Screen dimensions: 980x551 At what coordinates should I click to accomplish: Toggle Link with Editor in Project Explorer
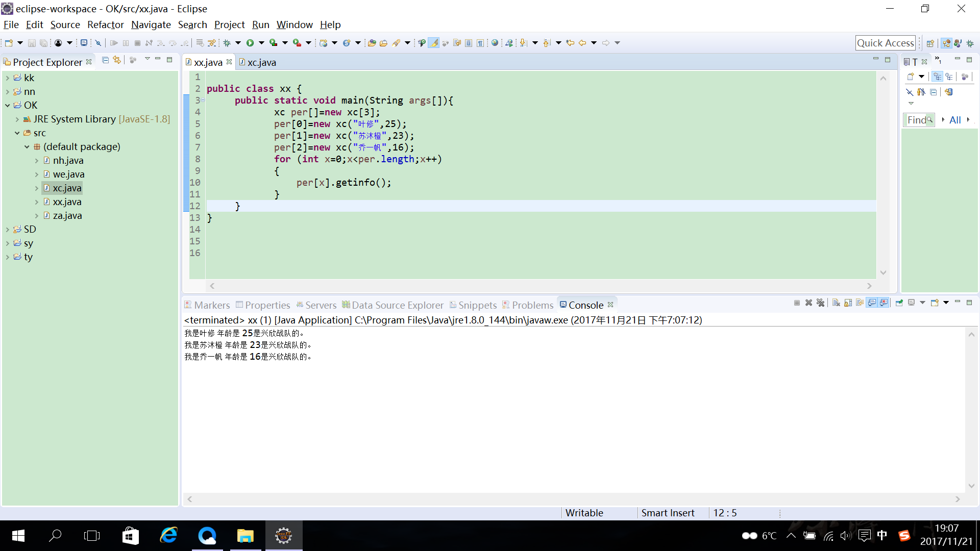117,60
